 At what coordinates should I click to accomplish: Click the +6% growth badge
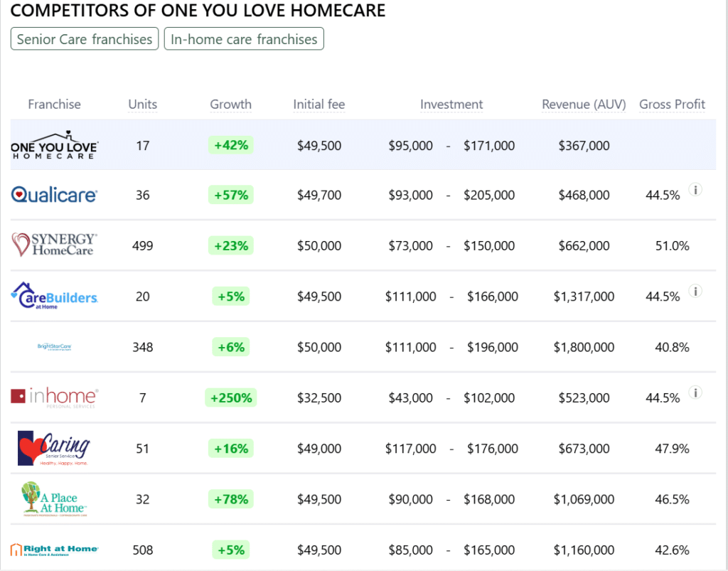point(231,347)
